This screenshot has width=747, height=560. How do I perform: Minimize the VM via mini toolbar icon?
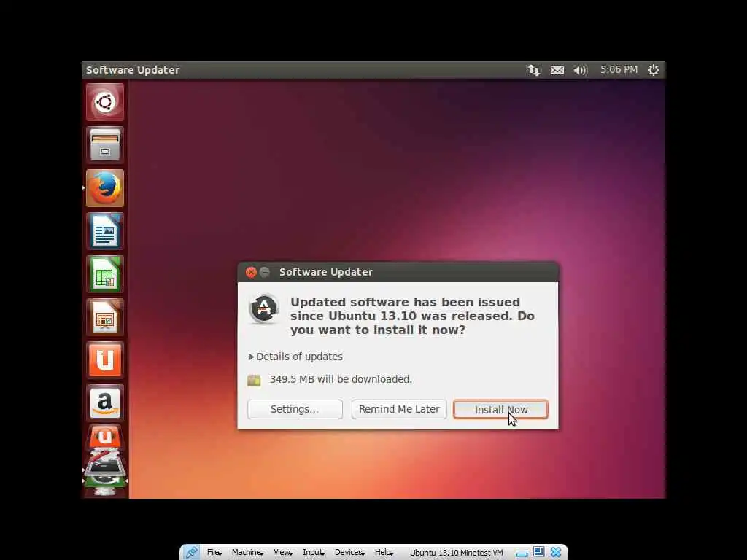pyautogui.click(x=522, y=553)
